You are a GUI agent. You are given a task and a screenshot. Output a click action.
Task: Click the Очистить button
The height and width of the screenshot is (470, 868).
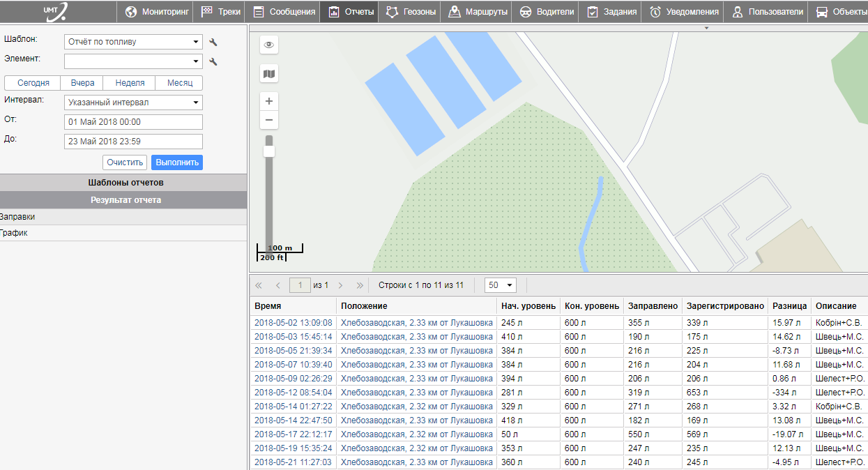click(125, 162)
